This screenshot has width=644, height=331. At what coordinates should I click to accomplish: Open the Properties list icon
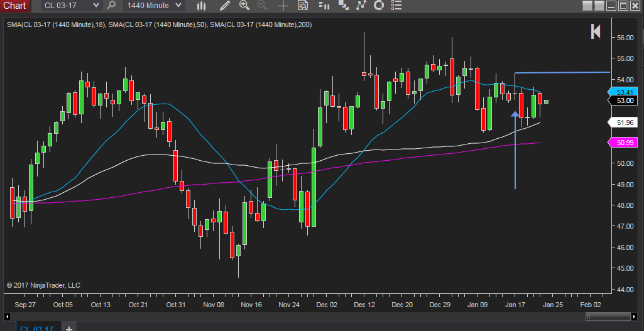click(396, 5)
